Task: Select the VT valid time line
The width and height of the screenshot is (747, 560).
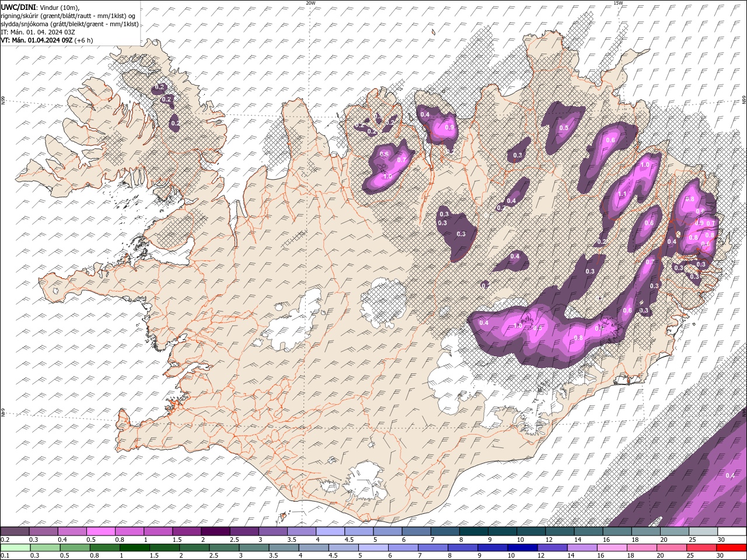Action: click(x=47, y=40)
